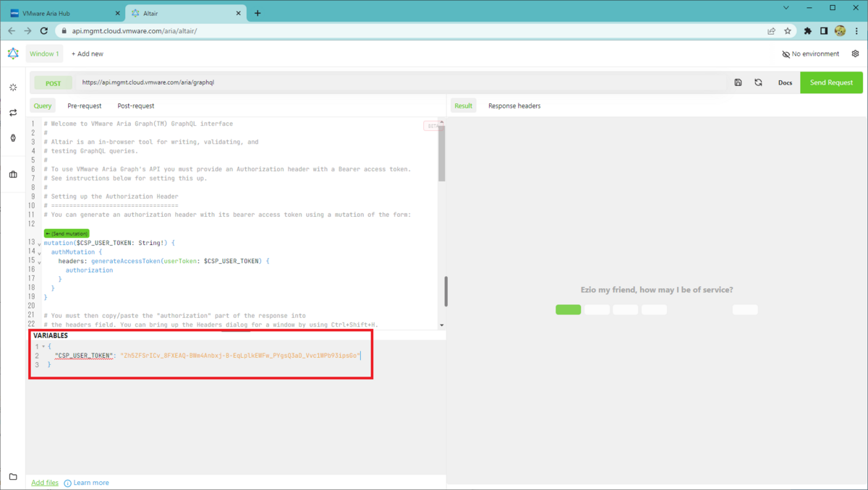Open Altair settings gear icon

856,53
